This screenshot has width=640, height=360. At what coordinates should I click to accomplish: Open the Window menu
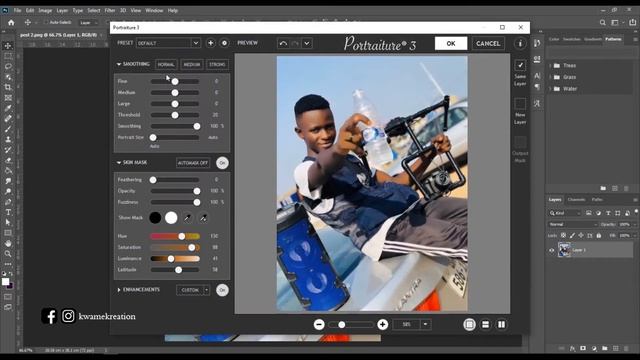pyautogui.click(x=154, y=10)
